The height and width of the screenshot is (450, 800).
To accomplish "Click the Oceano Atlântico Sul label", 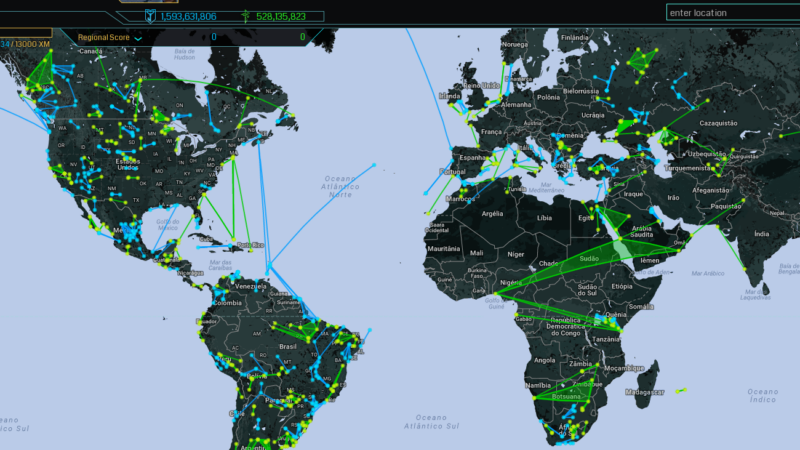I will (x=432, y=421).
